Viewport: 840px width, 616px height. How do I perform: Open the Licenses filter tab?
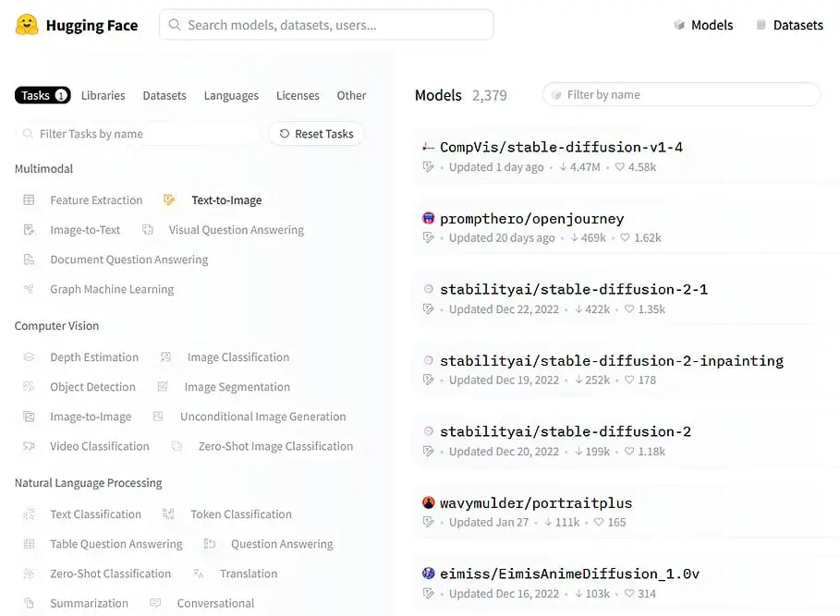pos(298,95)
